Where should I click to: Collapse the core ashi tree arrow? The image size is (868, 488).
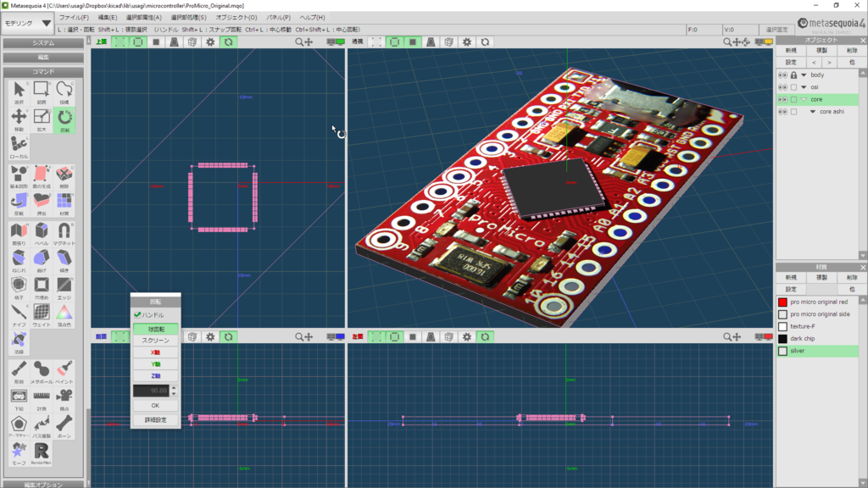(x=813, y=112)
